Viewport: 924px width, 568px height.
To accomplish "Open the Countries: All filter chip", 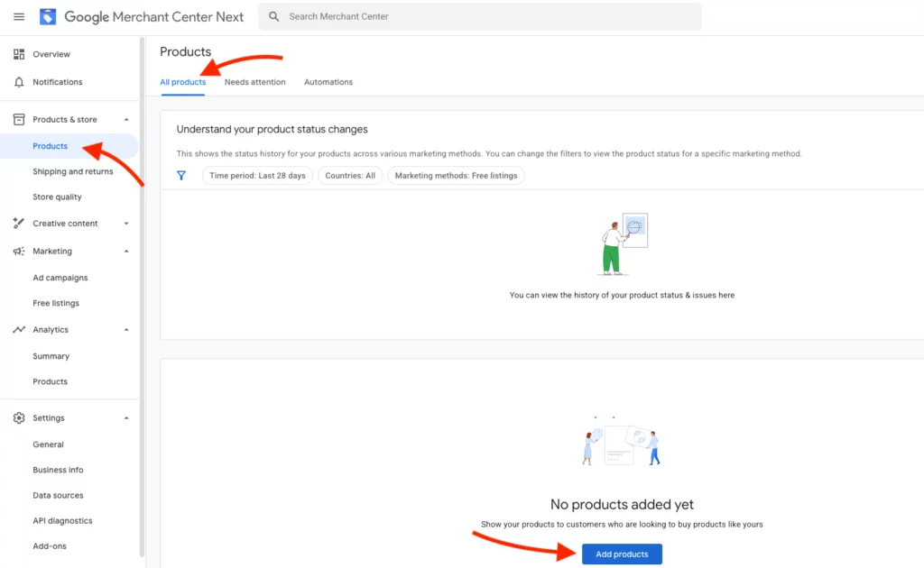I will click(x=350, y=176).
